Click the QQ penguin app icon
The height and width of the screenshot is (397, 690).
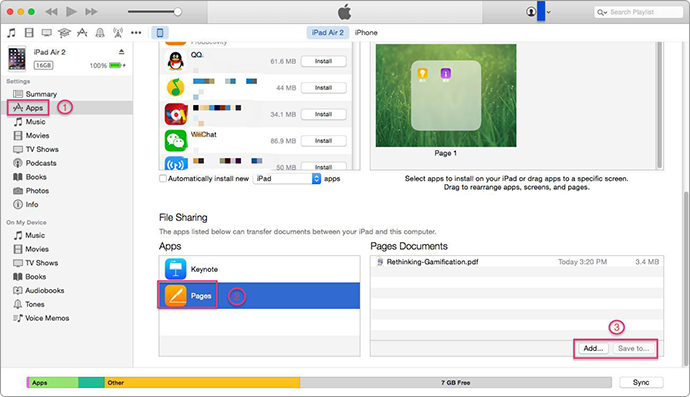click(x=176, y=61)
